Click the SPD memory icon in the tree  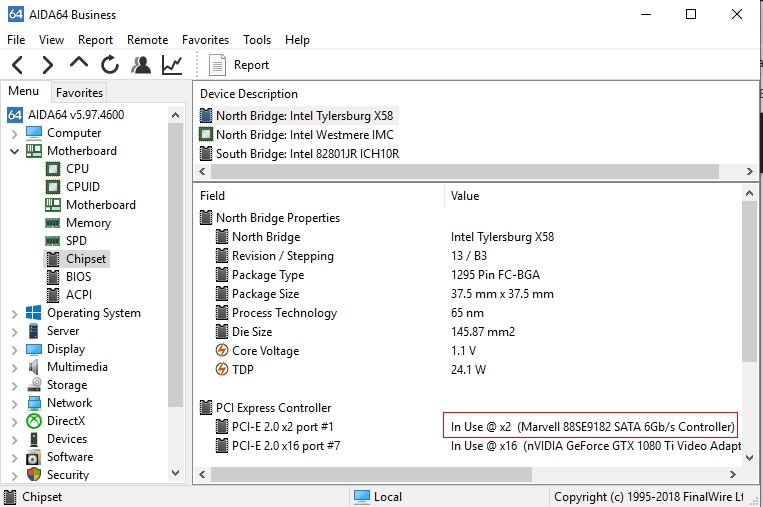[53, 241]
